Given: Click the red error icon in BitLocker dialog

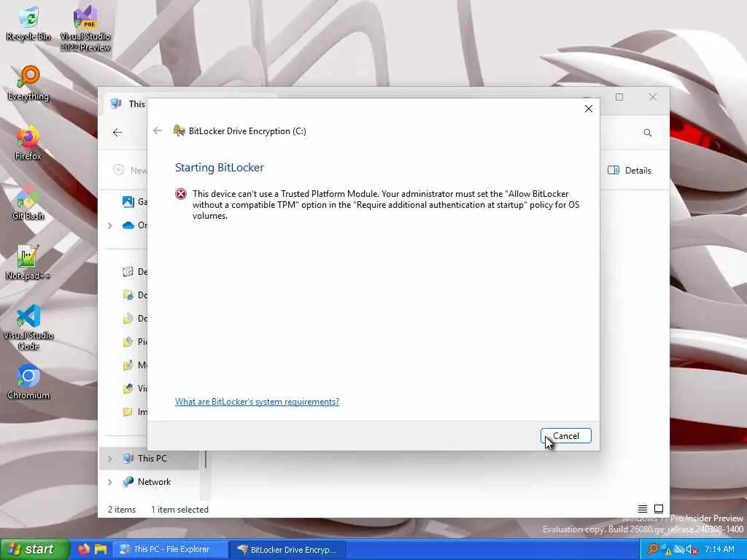Looking at the screenshot, I should (181, 194).
